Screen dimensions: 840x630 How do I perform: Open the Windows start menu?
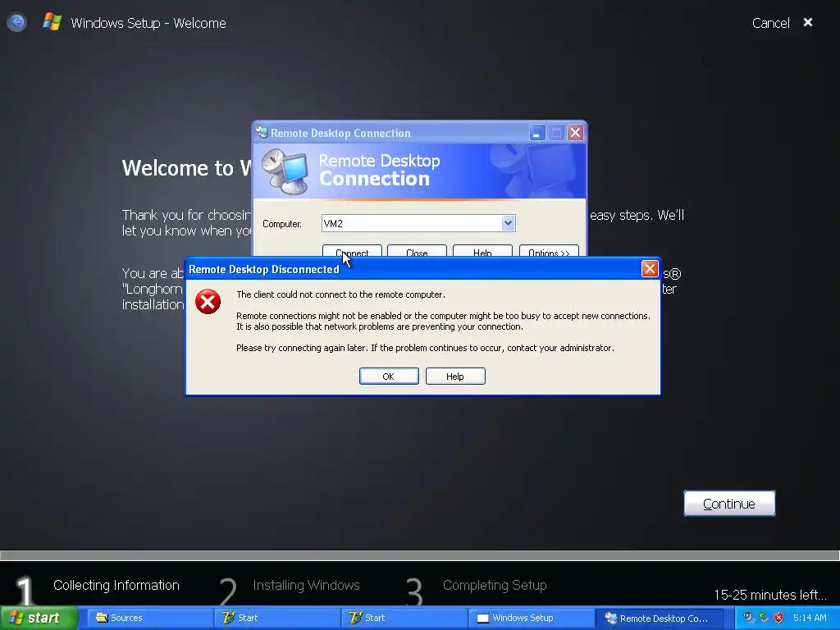coord(39,618)
